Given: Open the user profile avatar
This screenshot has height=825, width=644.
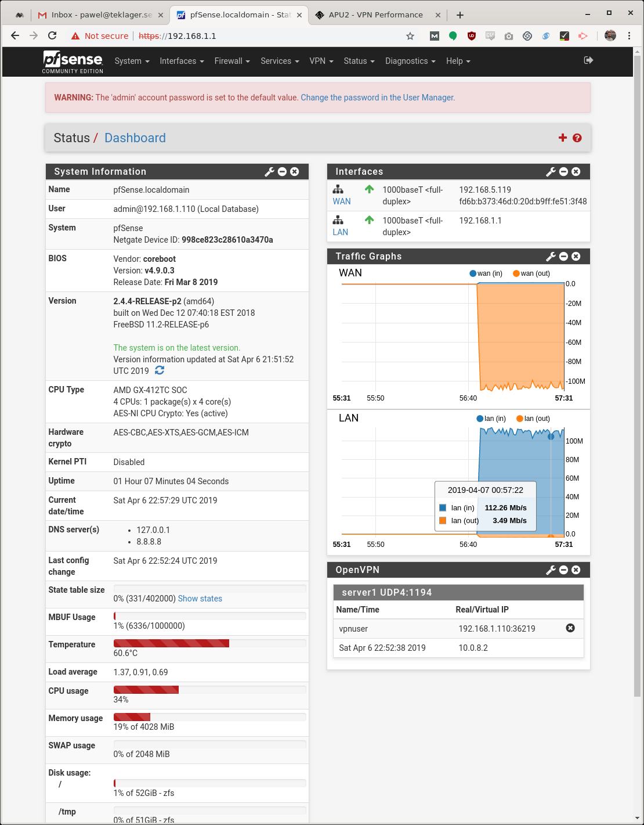Looking at the screenshot, I should [610, 36].
